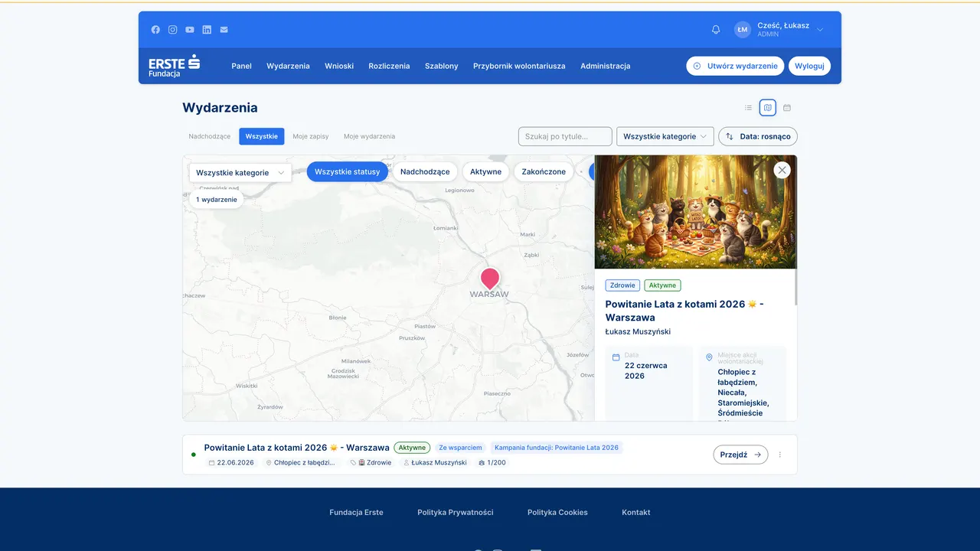The width and height of the screenshot is (980, 551).
Task: Open the Wnioski menu item
Action: click(x=339, y=66)
